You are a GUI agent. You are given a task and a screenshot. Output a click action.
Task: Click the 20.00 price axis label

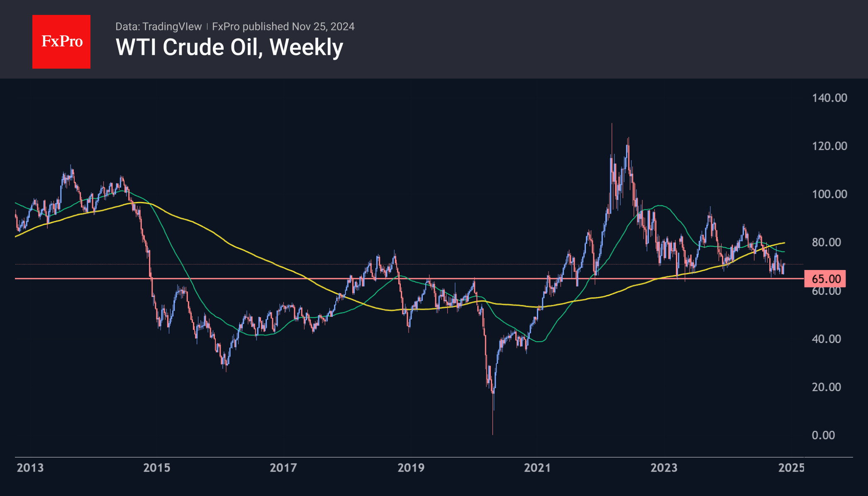coord(827,387)
